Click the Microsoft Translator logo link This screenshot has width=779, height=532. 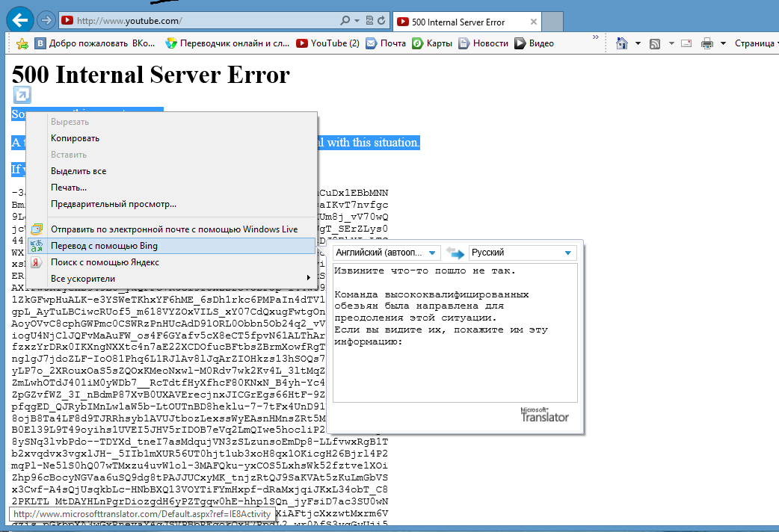[544, 415]
